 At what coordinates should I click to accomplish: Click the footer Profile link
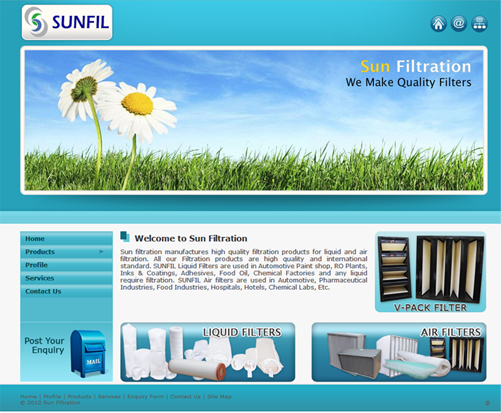pyautogui.click(x=52, y=396)
